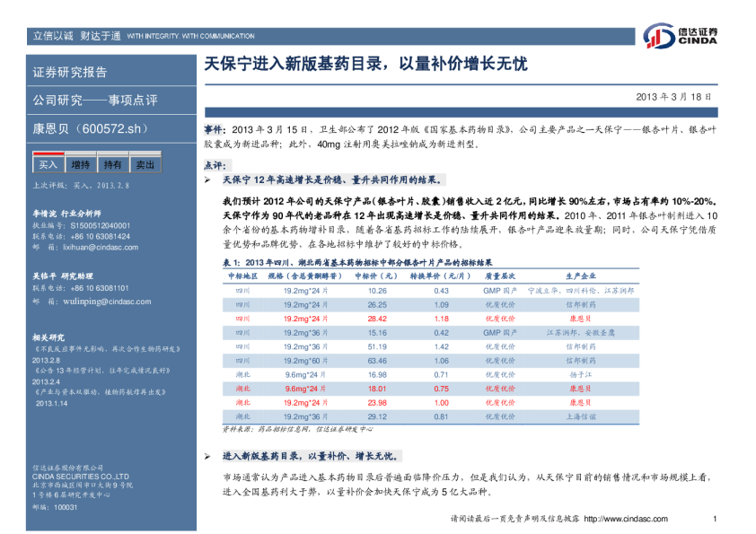Viewport: 756px width, 534px height.
Task: Click the 中标价(元) table column header
Action: (x=377, y=276)
